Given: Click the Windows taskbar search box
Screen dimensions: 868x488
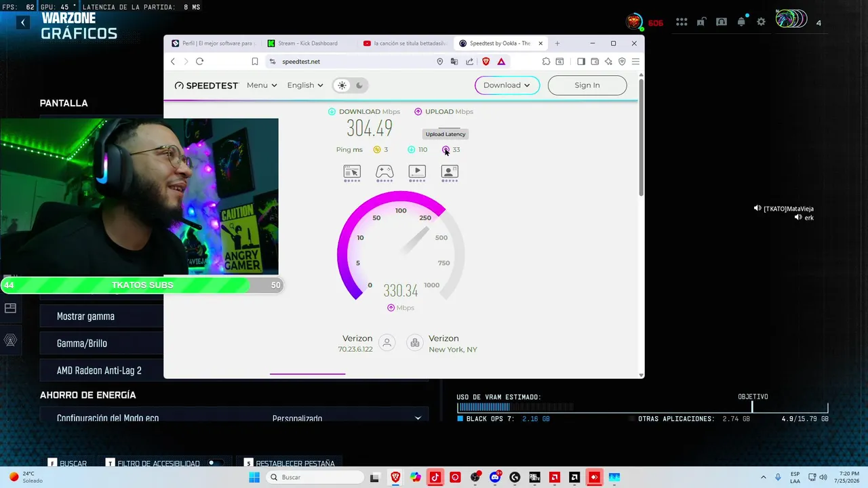Looking at the screenshot, I should point(315,477).
